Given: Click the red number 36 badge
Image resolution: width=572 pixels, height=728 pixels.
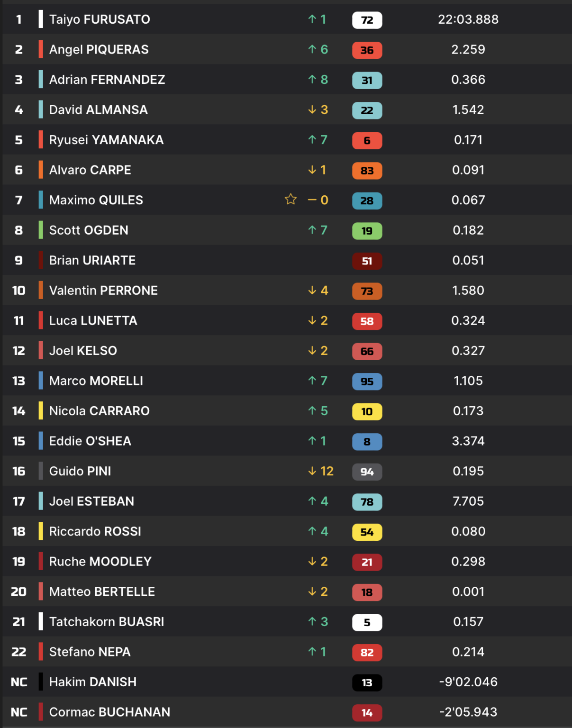Looking at the screenshot, I should (x=367, y=50).
